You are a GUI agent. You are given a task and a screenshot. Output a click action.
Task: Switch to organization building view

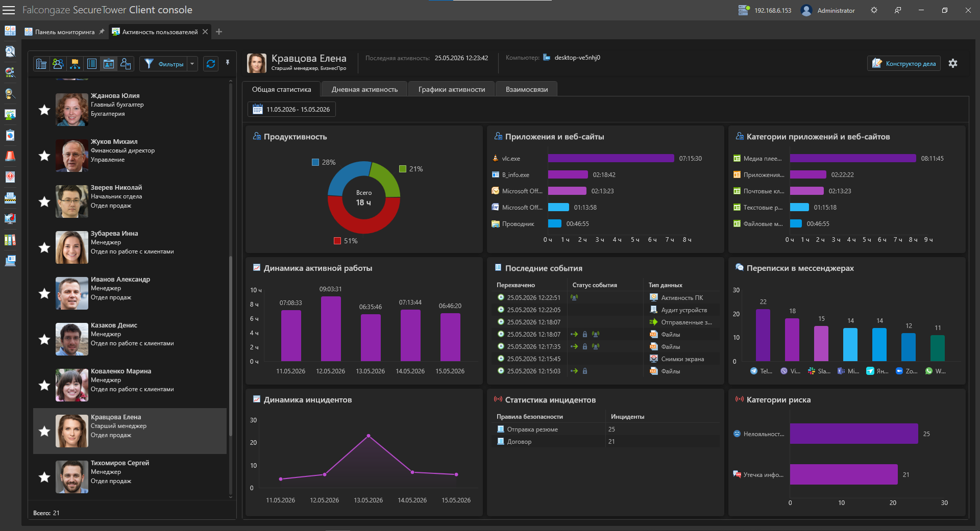41,64
